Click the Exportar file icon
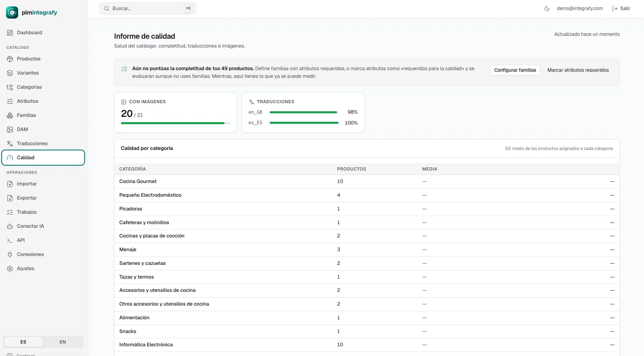The image size is (644, 356). (10, 198)
